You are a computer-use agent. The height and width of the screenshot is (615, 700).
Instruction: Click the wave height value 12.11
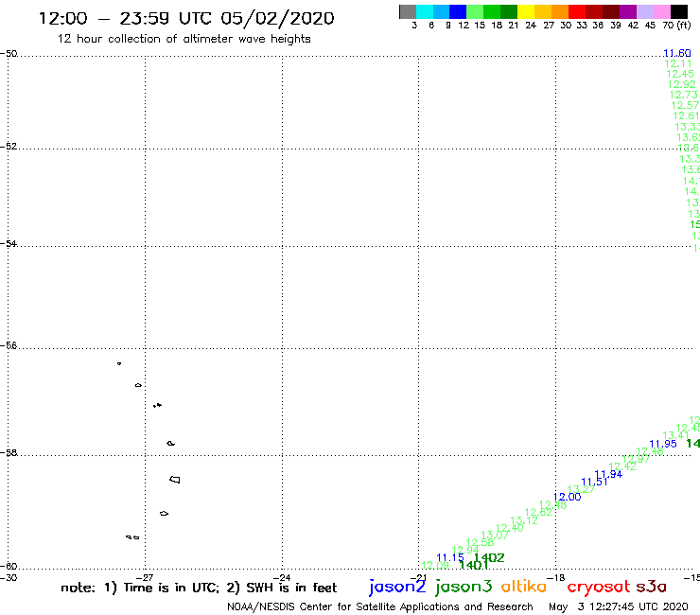(678, 63)
